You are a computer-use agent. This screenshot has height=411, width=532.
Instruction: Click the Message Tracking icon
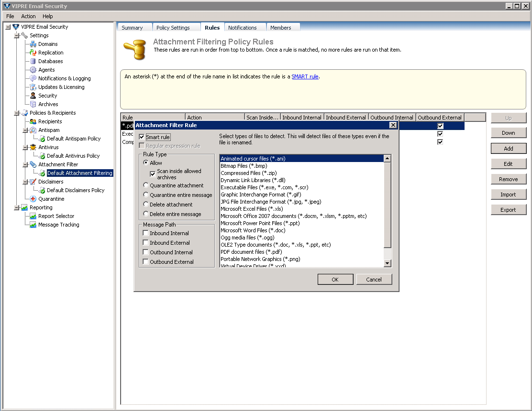tap(33, 225)
